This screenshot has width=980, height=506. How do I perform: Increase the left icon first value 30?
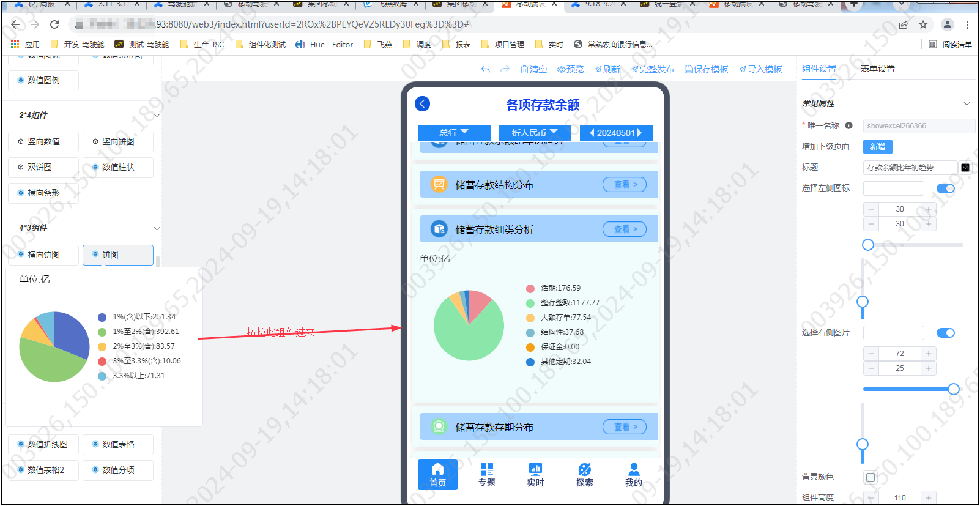click(x=929, y=209)
